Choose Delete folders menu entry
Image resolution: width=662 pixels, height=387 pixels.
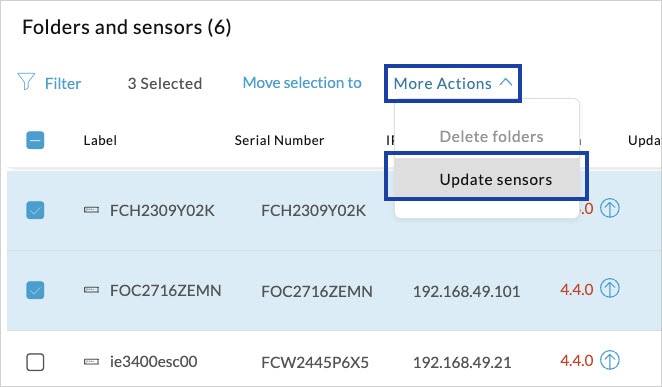click(x=491, y=137)
